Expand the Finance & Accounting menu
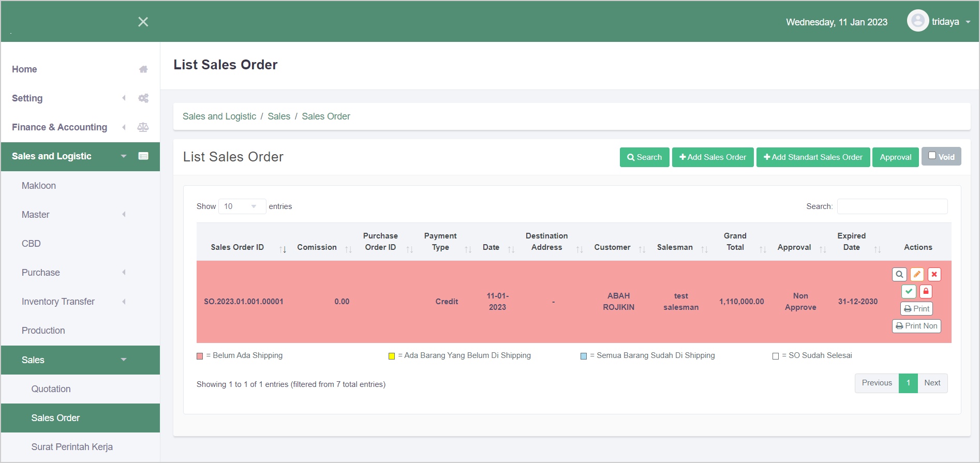This screenshot has height=463, width=980. pyautogui.click(x=60, y=127)
